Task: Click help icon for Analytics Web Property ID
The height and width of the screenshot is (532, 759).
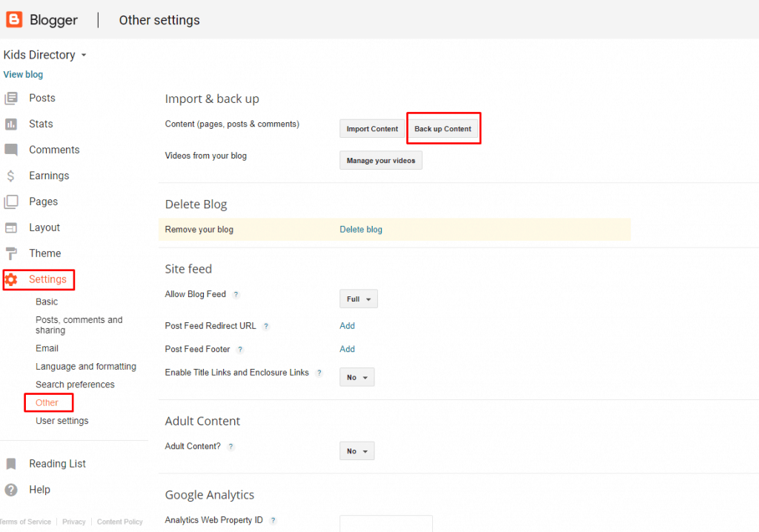Action: [x=273, y=520]
